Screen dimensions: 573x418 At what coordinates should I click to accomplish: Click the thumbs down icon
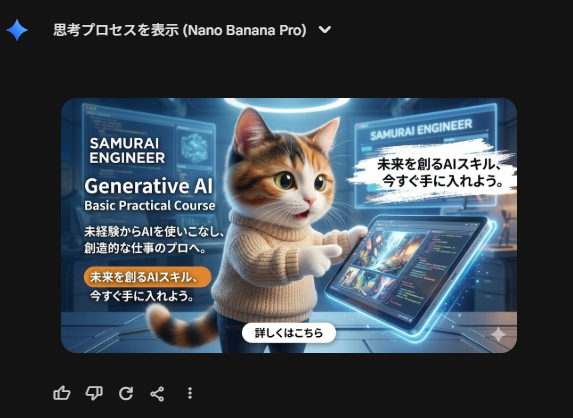click(94, 394)
